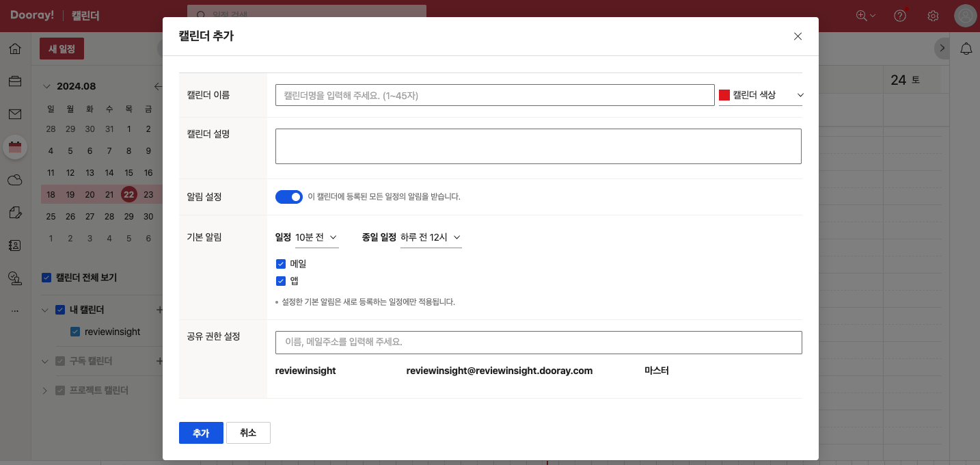
Task: Click the 추가 button
Action: (201, 433)
